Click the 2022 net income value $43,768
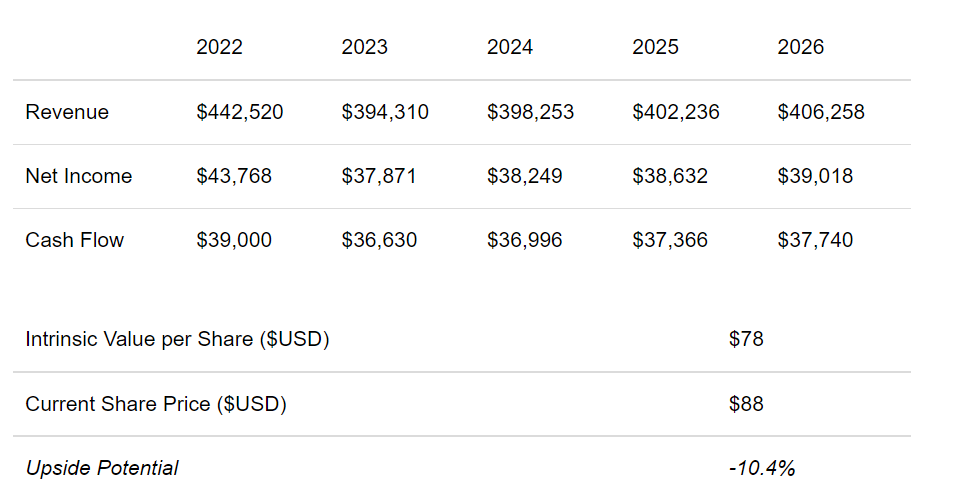953x498 pixels. coord(234,176)
